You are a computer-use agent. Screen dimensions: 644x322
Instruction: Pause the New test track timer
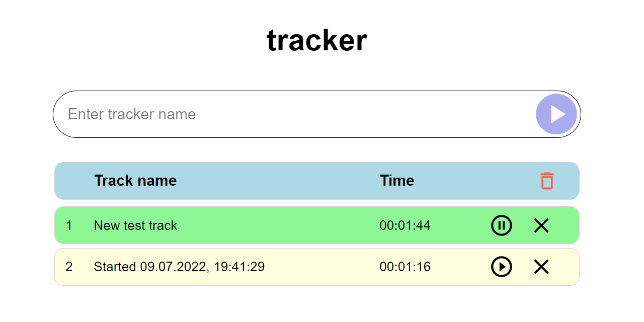(x=501, y=225)
